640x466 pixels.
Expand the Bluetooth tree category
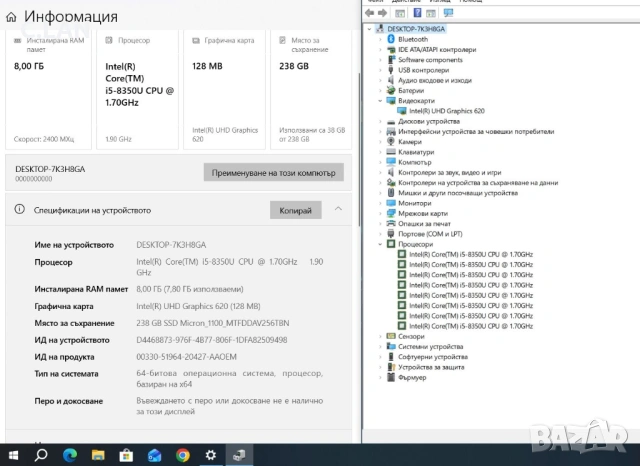pyautogui.click(x=380, y=39)
